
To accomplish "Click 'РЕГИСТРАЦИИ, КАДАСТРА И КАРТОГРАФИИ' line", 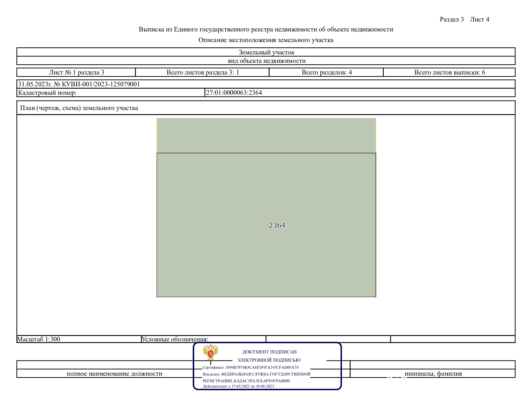I will point(246,381).
